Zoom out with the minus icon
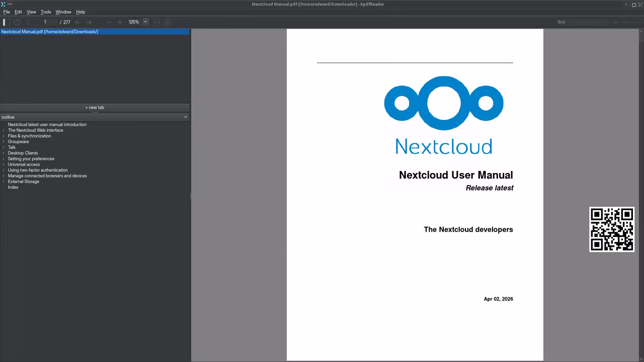Viewport: 644px width, 362px height. click(x=109, y=22)
